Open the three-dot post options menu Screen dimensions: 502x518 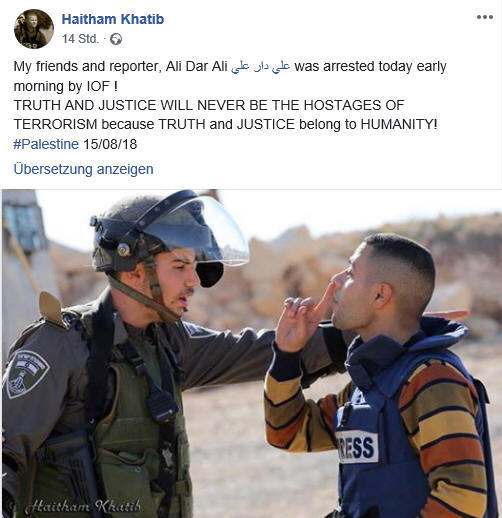point(485,17)
